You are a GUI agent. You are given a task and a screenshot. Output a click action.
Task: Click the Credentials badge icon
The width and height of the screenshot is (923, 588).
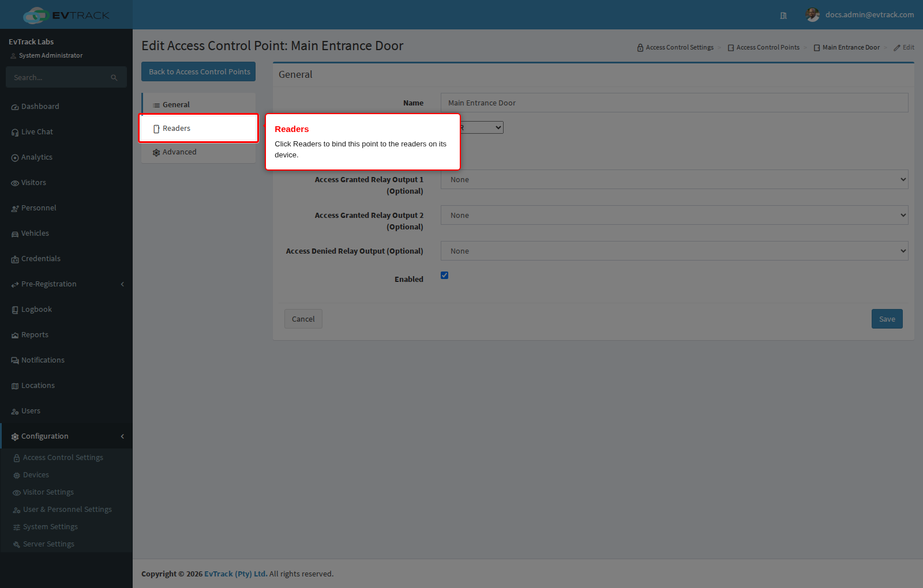tap(15, 259)
